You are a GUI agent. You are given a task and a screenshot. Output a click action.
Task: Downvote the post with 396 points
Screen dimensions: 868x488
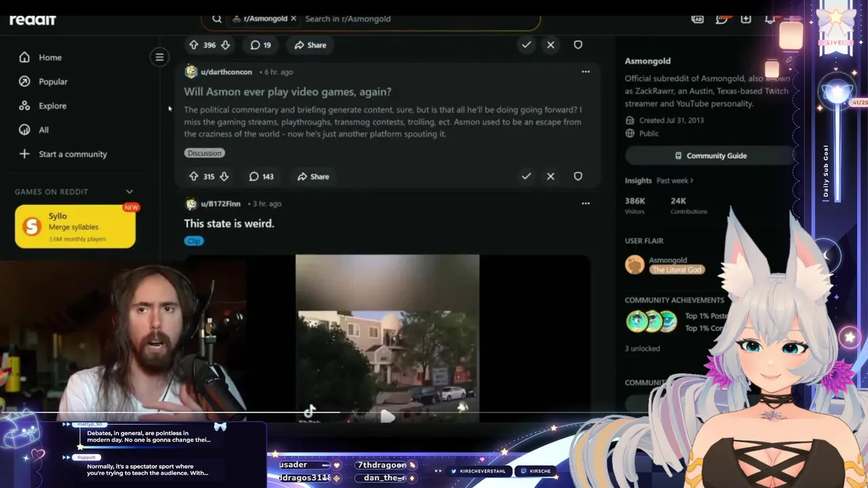225,45
